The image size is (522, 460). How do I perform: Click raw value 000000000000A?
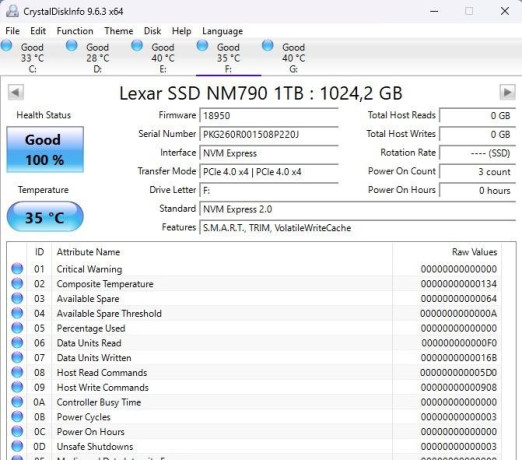[x=459, y=313]
